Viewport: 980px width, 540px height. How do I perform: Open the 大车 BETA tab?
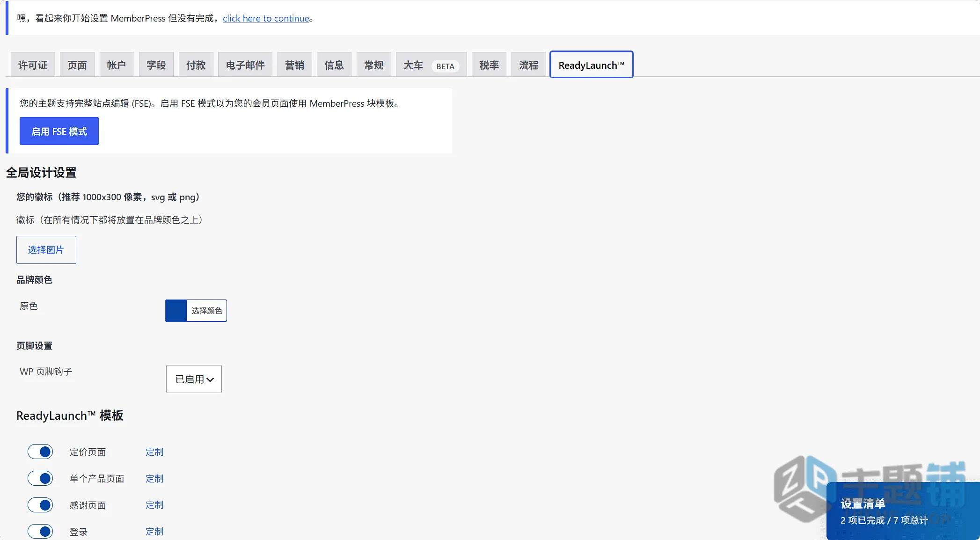coord(431,65)
